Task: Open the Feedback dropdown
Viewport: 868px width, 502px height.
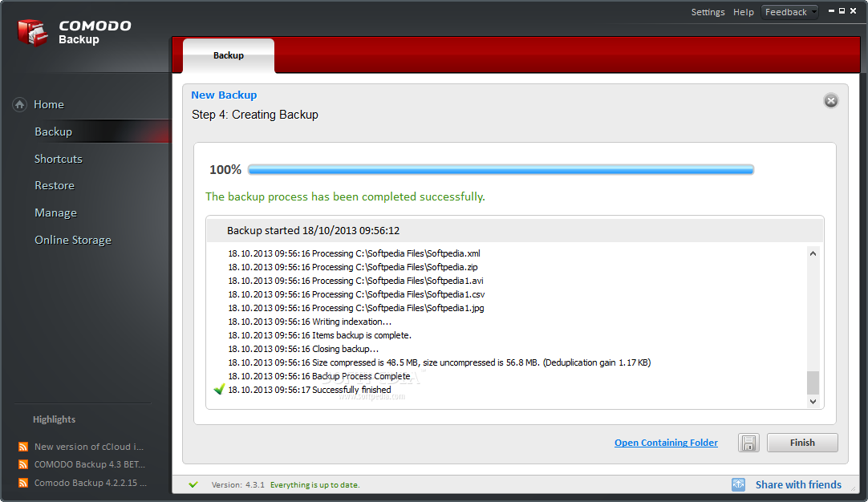Action: click(x=789, y=12)
